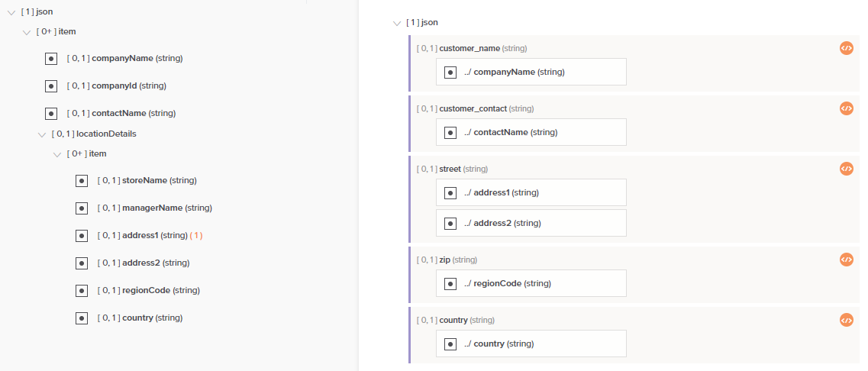Click companyName source field node icon
This screenshot has height=371, width=868.
click(x=51, y=58)
